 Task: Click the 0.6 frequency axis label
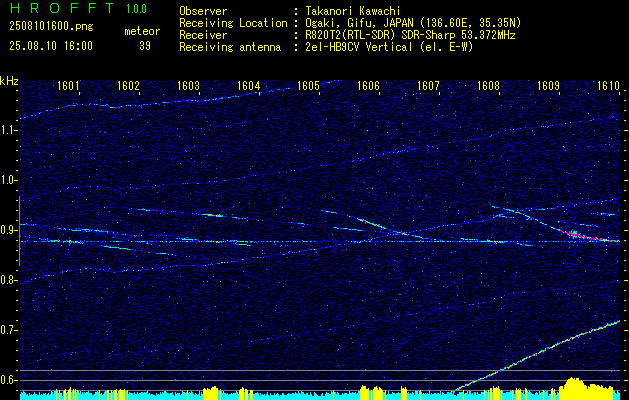click(x=9, y=380)
